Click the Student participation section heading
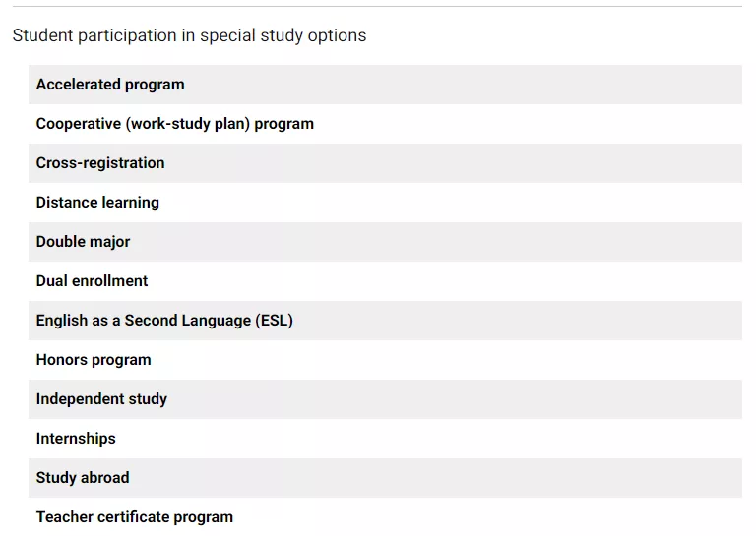The width and height of the screenshot is (756, 536). click(189, 35)
